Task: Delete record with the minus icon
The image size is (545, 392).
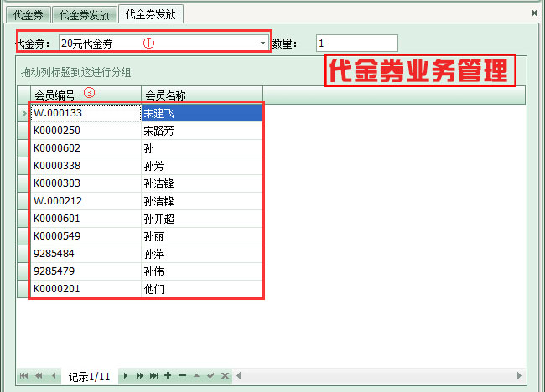Action: pyautogui.click(x=182, y=376)
